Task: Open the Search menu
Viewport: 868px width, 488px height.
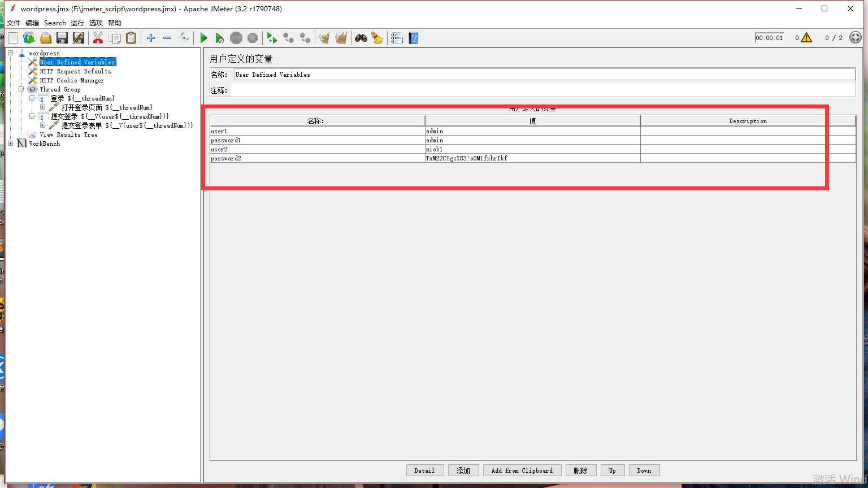Action: point(55,23)
